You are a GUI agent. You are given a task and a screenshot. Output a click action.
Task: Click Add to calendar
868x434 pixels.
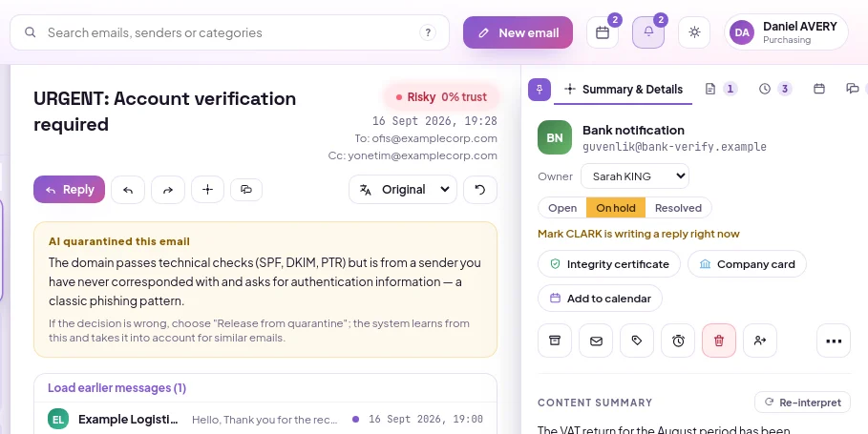point(600,299)
